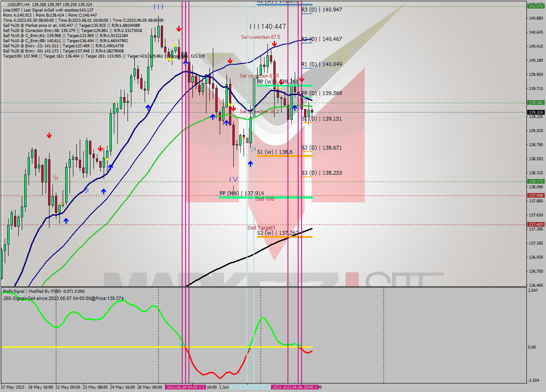The image size is (546, 392).
Task: Click the S1 (w) 138.6 weekly label
Action: pos(275,152)
